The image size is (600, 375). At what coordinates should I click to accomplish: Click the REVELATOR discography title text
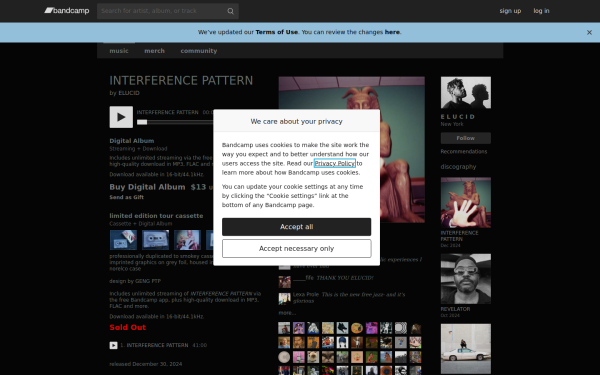pos(455,309)
